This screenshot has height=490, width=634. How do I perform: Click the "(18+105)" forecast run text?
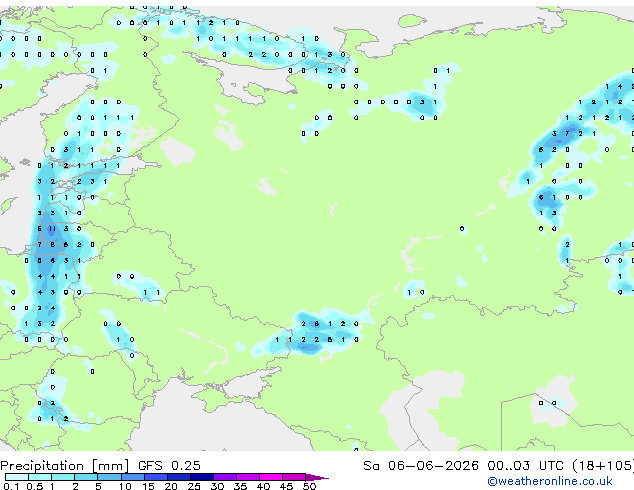603,466
